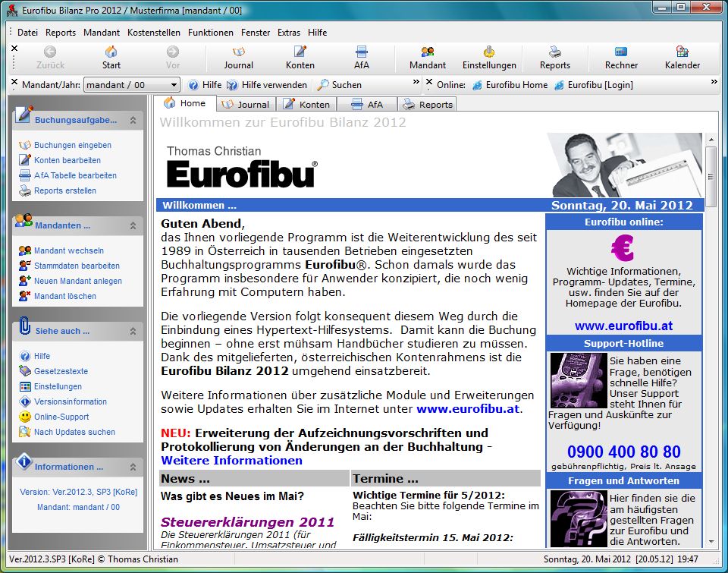The image size is (728, 573).
Task: Open Konten from the main toolbar
Action: click(x=300, y=58)
